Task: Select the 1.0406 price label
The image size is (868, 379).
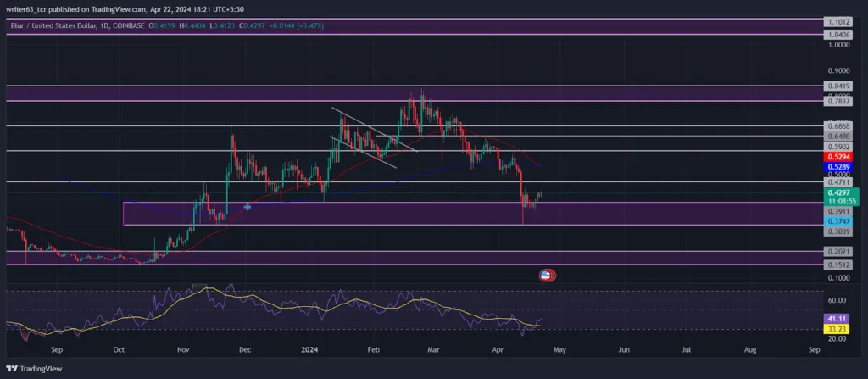Action: click(837, 35)
